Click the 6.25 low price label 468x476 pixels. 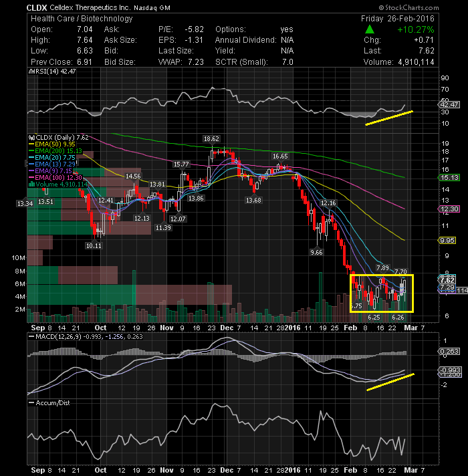(x=374, y=318)
